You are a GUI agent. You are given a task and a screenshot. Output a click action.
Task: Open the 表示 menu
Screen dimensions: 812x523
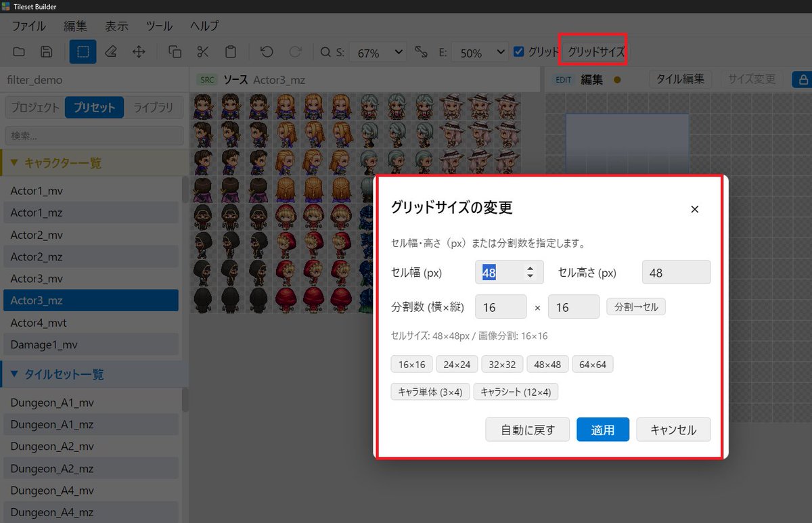[116, 26]
